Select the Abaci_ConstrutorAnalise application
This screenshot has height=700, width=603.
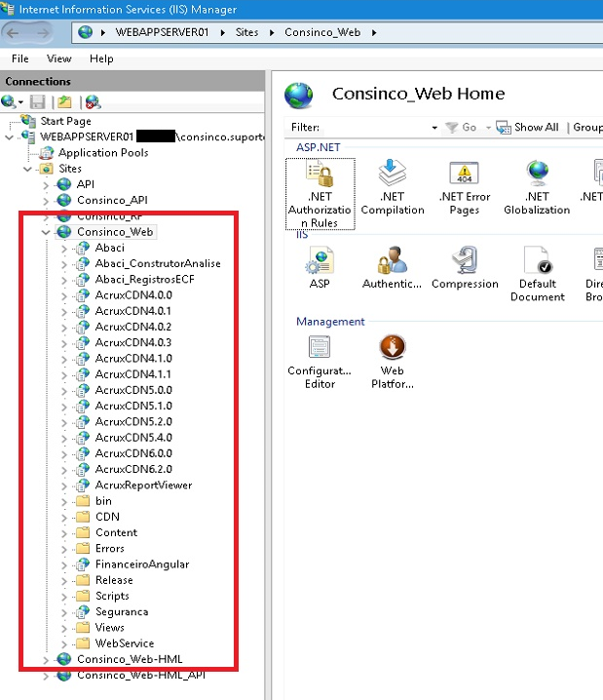158,263
